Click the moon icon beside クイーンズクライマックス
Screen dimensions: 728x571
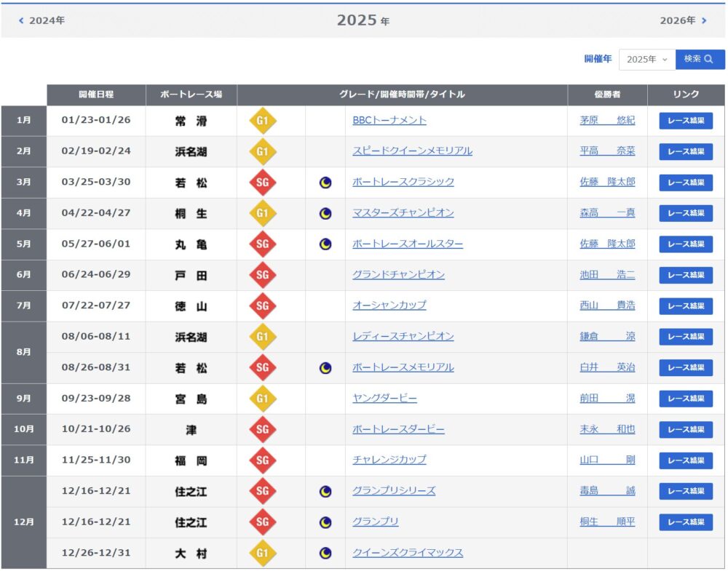(325, 553)
